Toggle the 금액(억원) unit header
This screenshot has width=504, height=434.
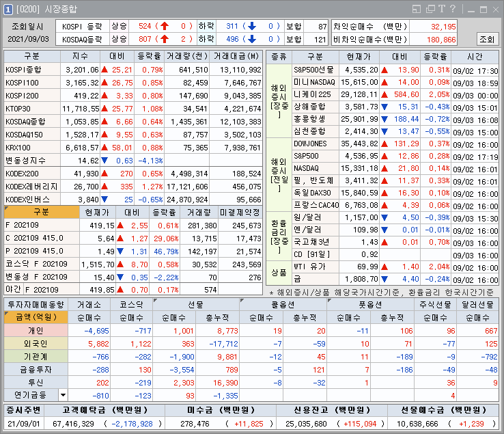[32, 317]
